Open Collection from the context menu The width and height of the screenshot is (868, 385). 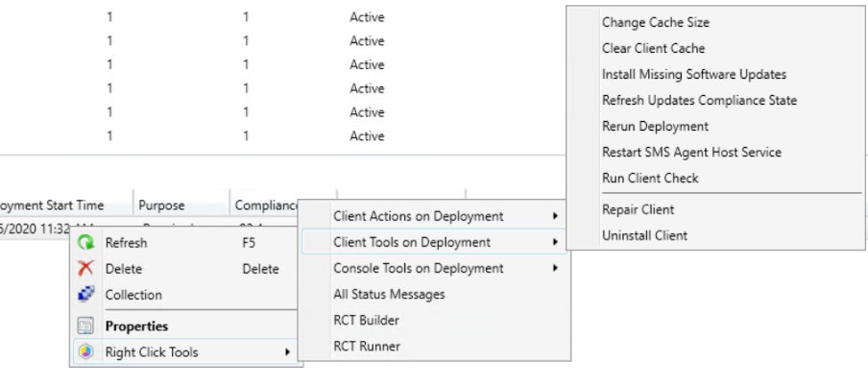tap(186, 295)
